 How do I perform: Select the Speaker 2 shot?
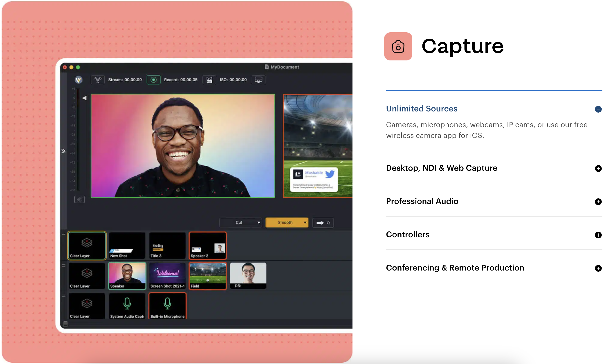click(208, 245)
